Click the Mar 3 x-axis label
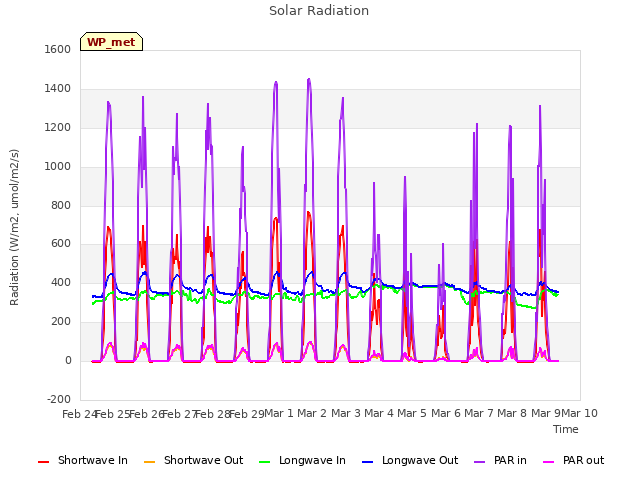 point(346,413)
